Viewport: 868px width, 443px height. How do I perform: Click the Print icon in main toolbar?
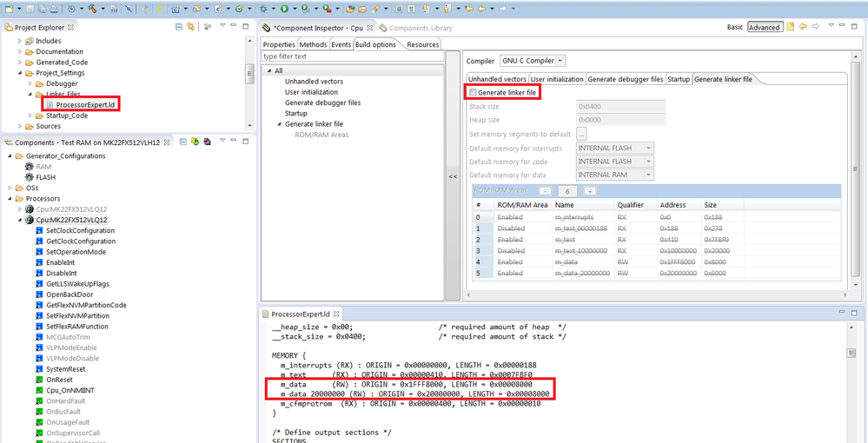pos(54,9)
